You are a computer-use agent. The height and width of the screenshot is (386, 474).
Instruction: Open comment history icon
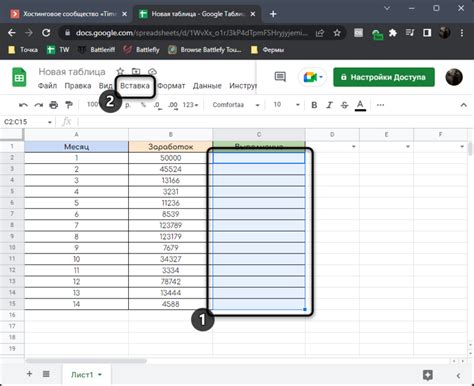tap(280, 77)
